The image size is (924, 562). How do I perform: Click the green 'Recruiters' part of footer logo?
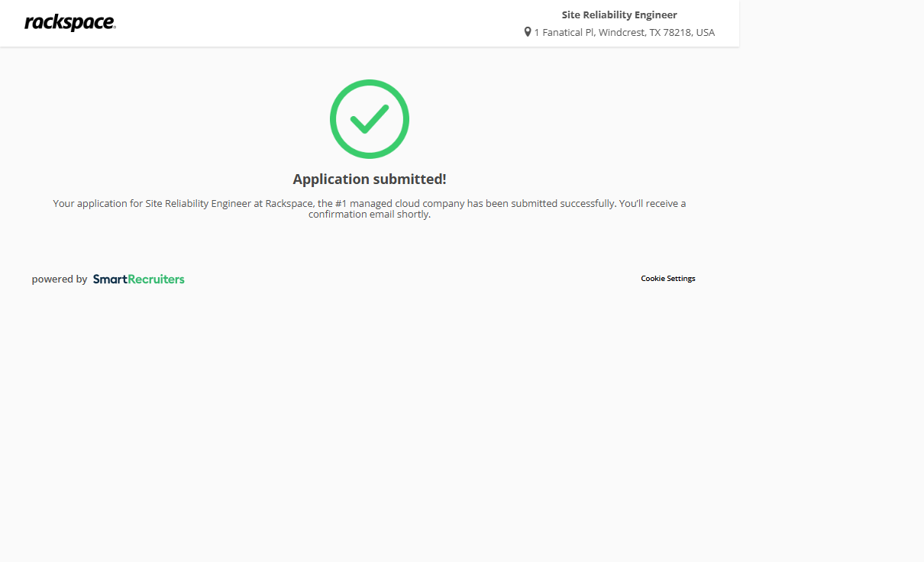click(156, 279)
